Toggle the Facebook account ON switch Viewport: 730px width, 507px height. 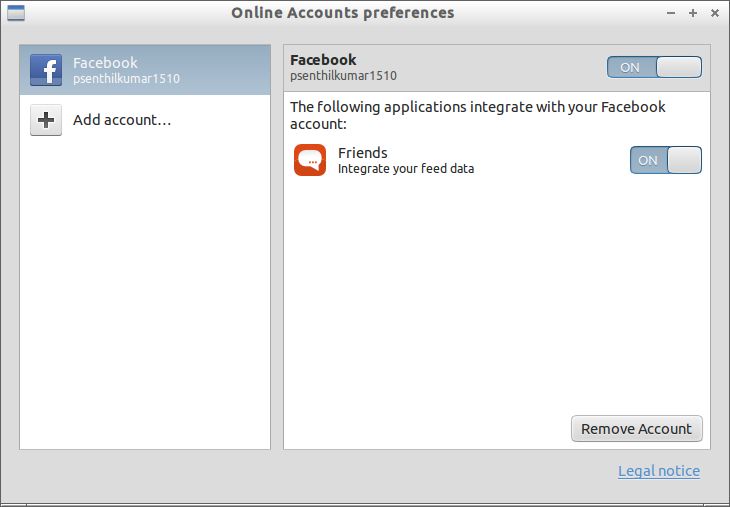click(654, 67)
